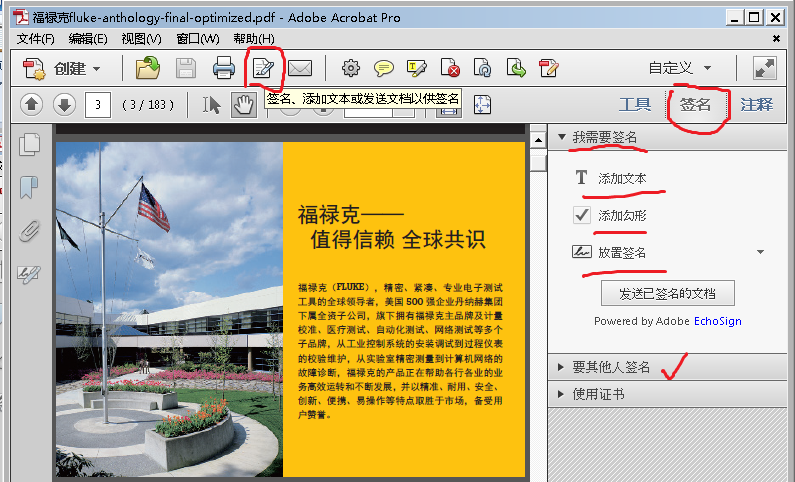Click the edit document pencil icon
The width and height of the screenshot is (795, 482).
click(x=549, y=68)
